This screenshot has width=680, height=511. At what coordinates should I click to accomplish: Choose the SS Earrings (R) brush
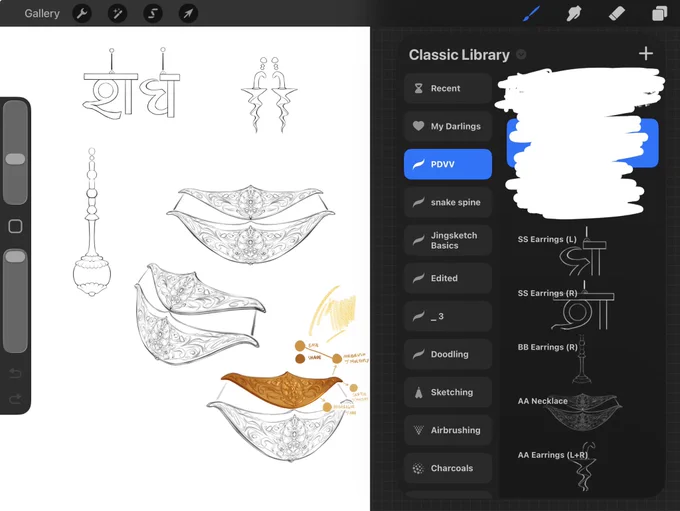click(582, 305)
